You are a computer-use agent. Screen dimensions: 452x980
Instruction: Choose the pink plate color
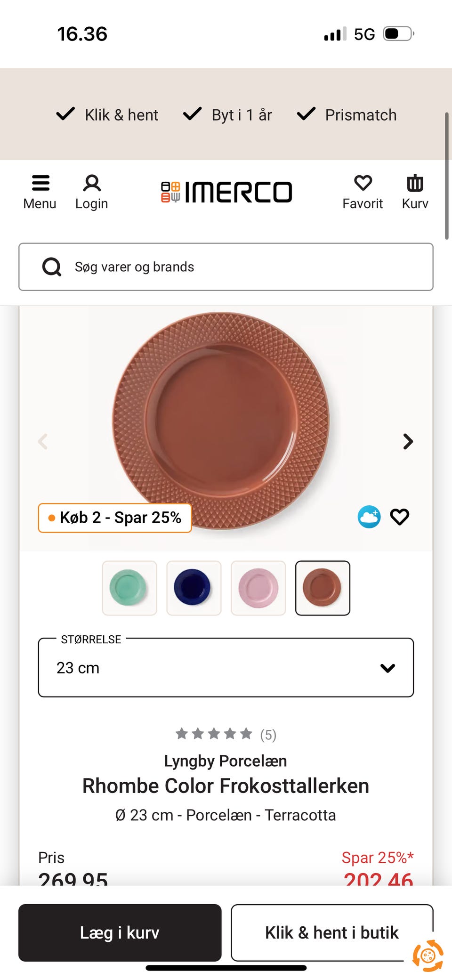(x=258, y=588)
